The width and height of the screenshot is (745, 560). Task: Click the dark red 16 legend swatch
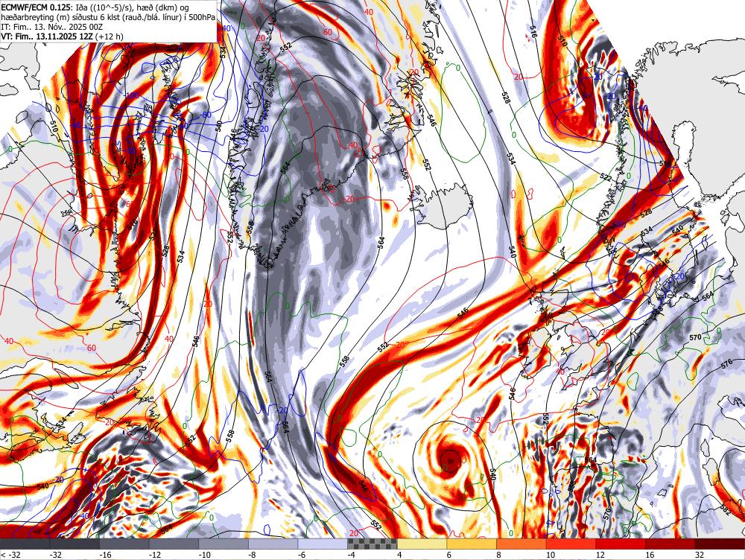670,544
